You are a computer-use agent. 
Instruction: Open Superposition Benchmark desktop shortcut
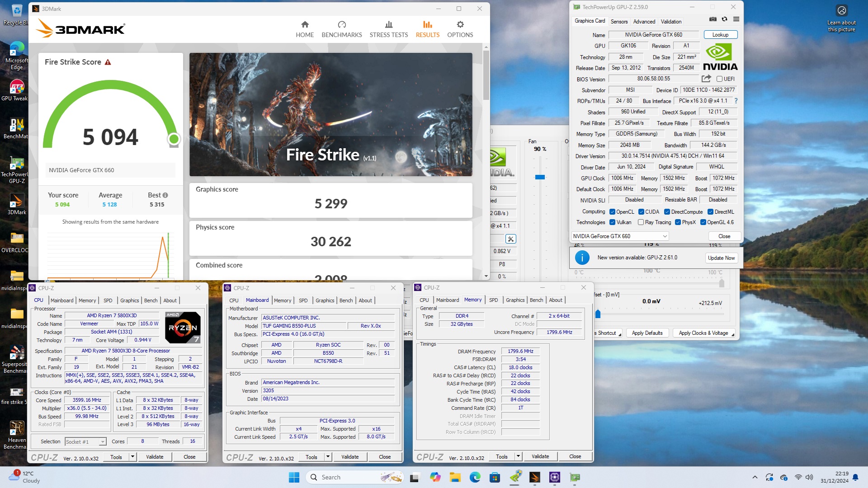16,360
